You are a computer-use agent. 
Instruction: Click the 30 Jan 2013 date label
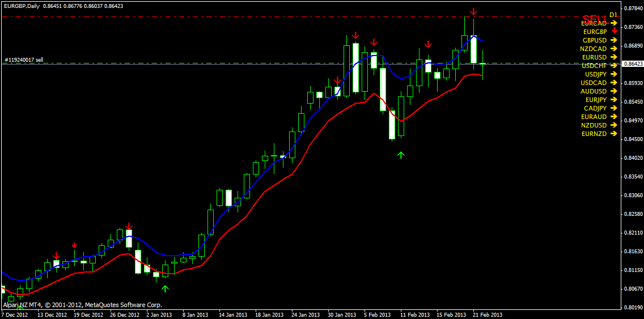(342, 314)
